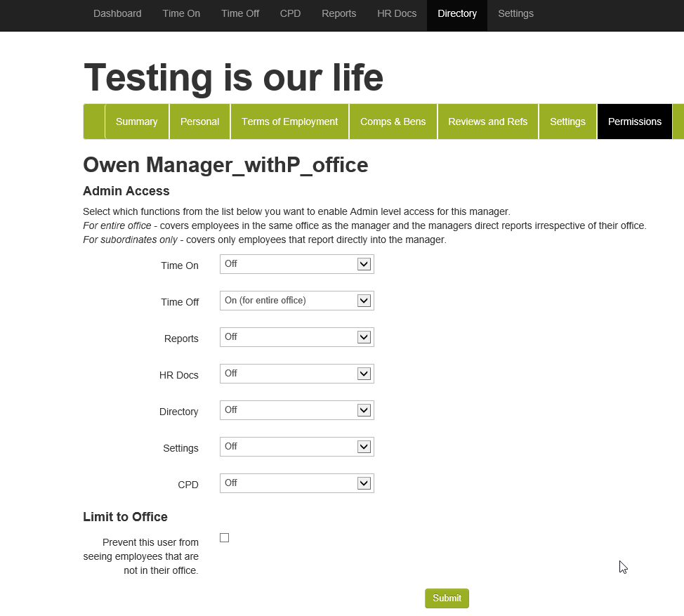This screenshot has width=684, height=616.
Task: Expand the Settings admin access dropdown
Action: tap(296, 447)
